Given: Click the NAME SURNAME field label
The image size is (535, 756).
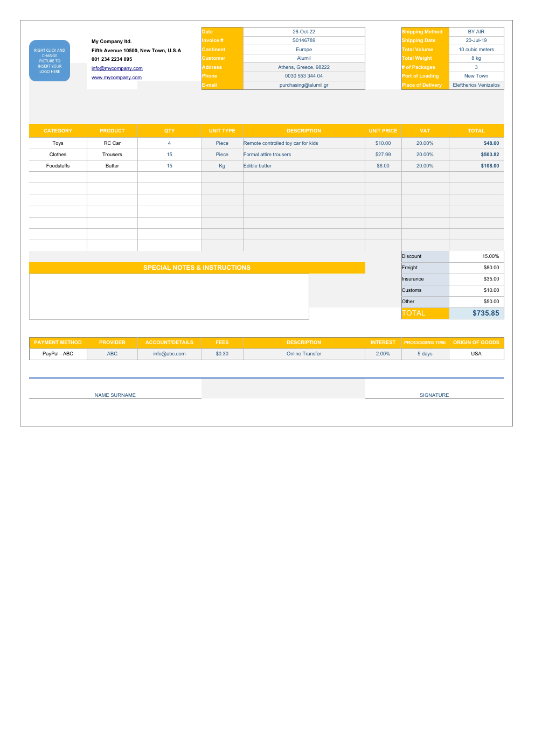Looking at the screenshot, I should point(115,395).
